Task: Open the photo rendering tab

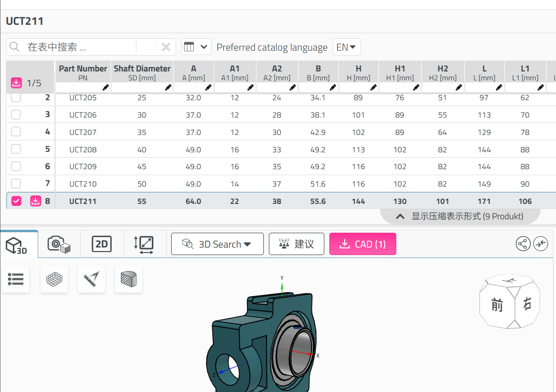Action: (59, 245)
